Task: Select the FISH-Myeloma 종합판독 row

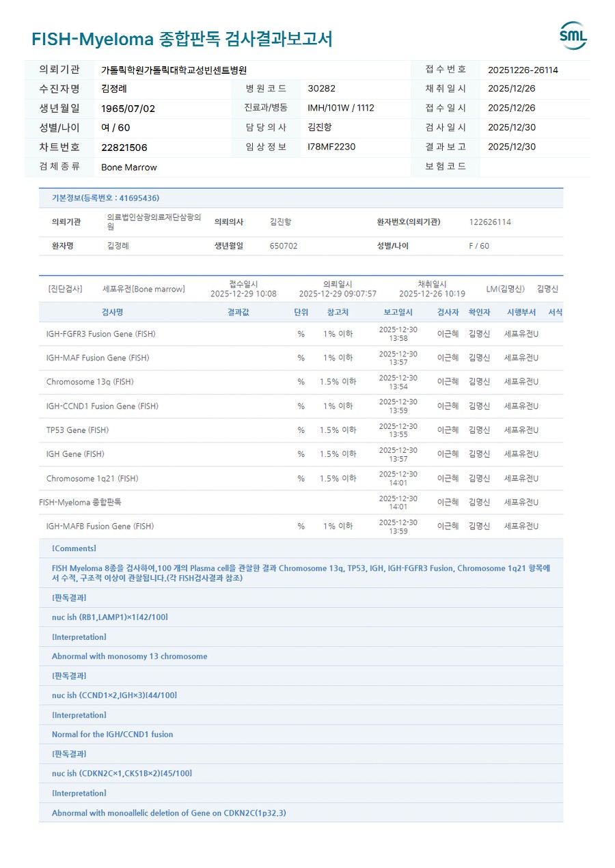Action: (x=301, y=502)
